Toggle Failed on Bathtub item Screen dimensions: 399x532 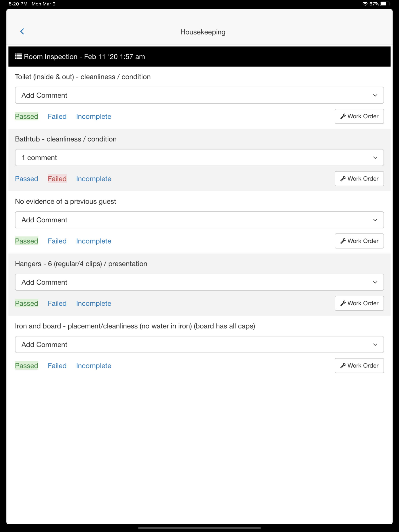click(57, 179)
